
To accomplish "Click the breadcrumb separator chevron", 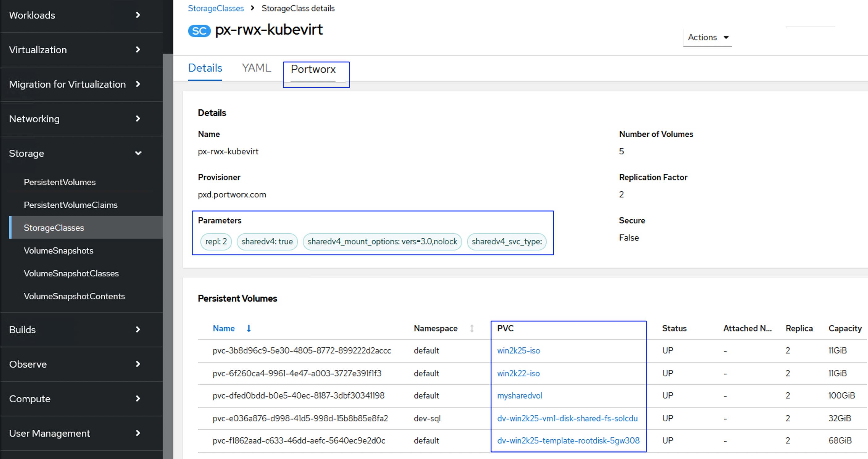I will [x=253, y=8].
